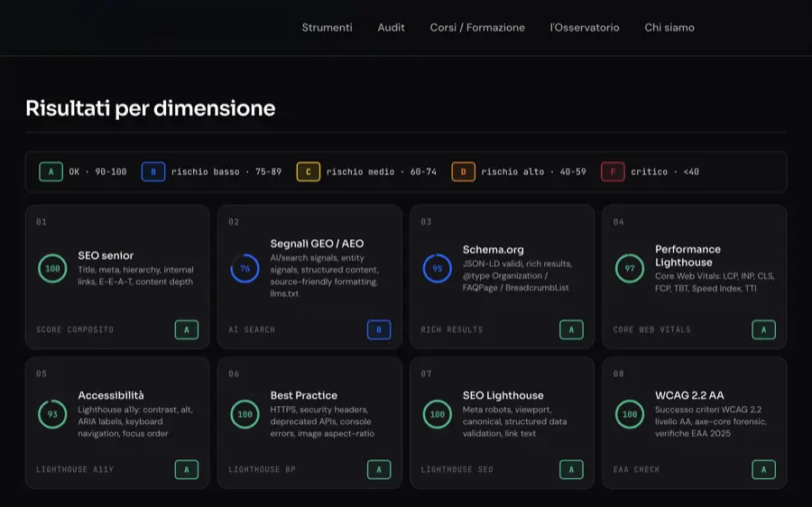Screen dimensions: 812x507
Task: Click the 'rischio basso · 75-89' legend text
Action: pos(226,171)
